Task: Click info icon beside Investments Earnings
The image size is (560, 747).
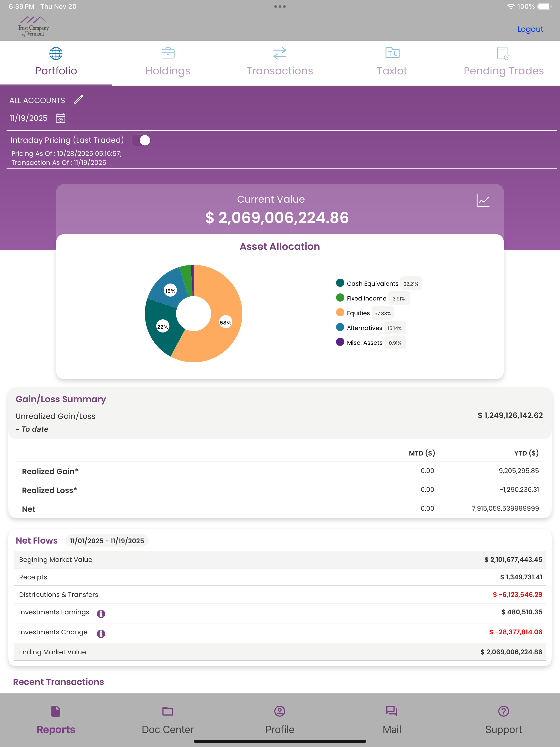Action: pos(101,614)
